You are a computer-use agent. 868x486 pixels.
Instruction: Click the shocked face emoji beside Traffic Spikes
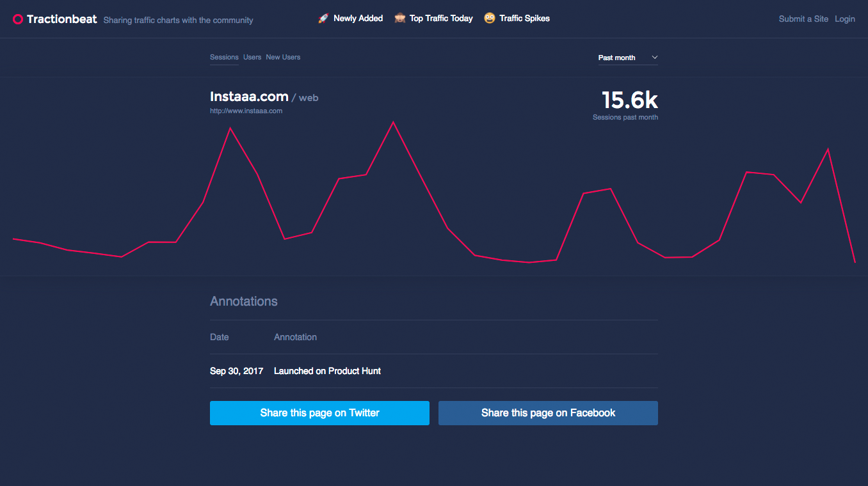[490, 19]
